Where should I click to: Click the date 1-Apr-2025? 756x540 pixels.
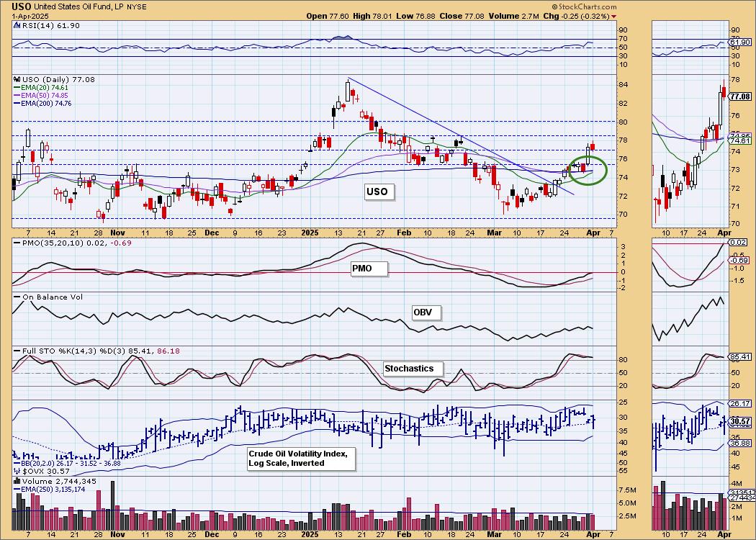pos(29,15)
